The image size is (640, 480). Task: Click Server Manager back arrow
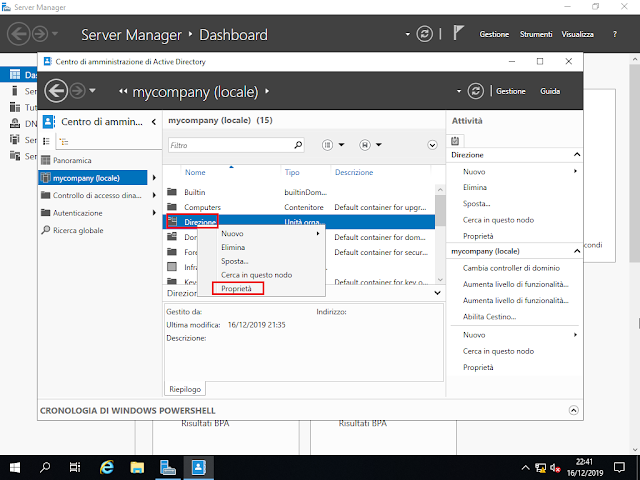click(18, 34)
